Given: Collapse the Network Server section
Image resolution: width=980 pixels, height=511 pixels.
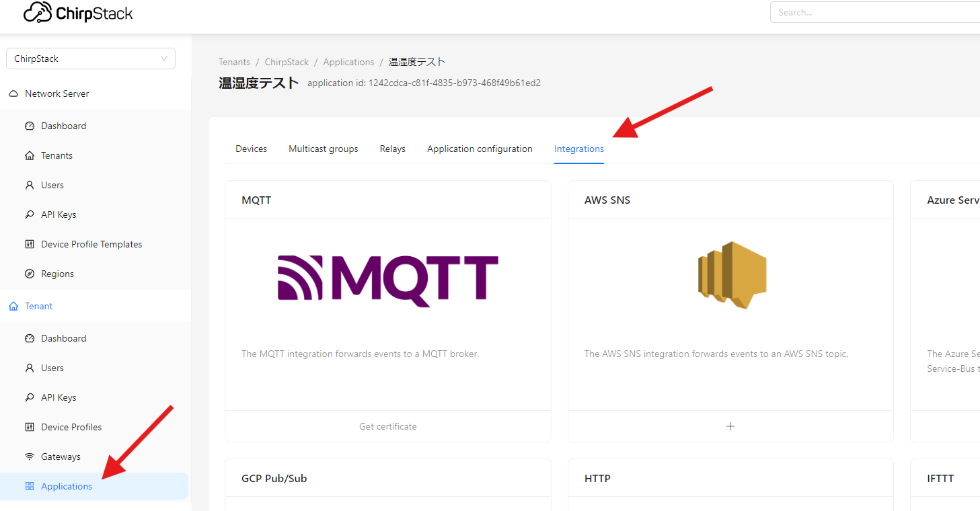Looking at the screenshot, I should 96,93.
